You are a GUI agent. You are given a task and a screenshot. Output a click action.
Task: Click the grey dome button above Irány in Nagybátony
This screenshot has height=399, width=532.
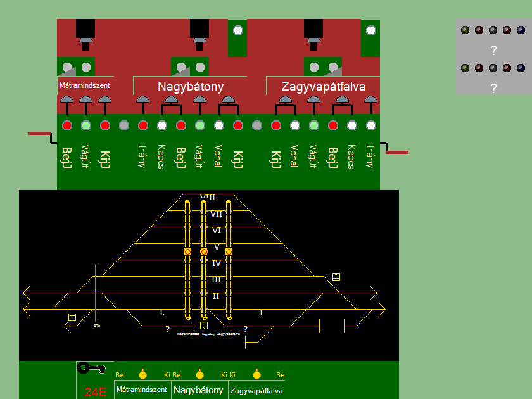[142, 100]
